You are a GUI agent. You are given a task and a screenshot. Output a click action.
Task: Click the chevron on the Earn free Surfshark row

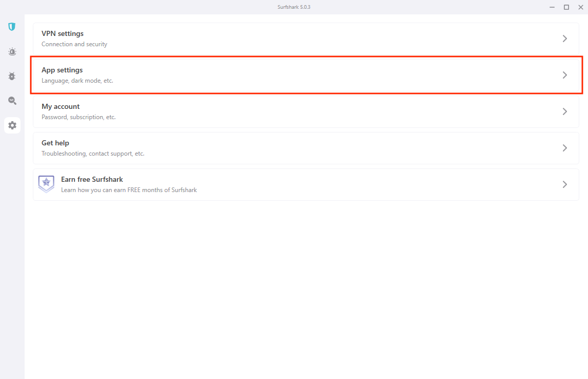564,184
